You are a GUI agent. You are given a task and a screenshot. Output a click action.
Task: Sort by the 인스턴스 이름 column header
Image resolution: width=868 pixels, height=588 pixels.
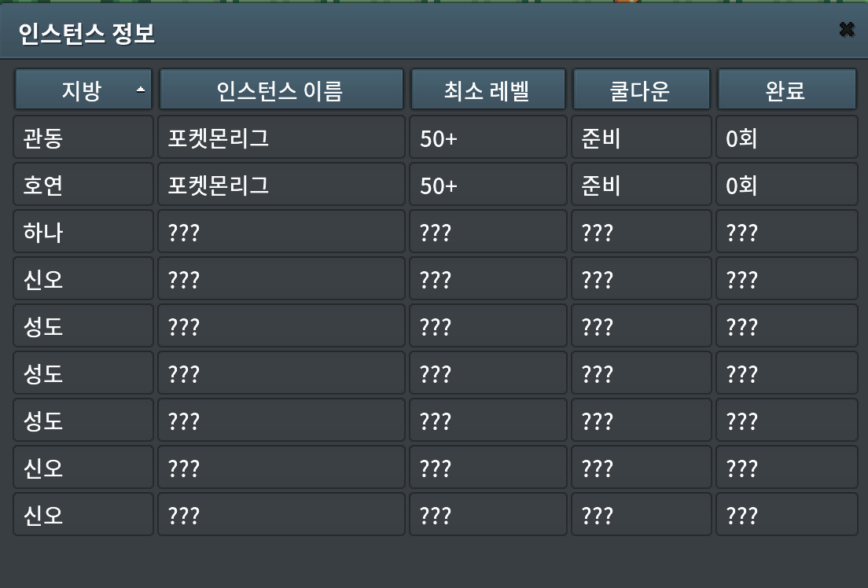(x=281, y=90)
